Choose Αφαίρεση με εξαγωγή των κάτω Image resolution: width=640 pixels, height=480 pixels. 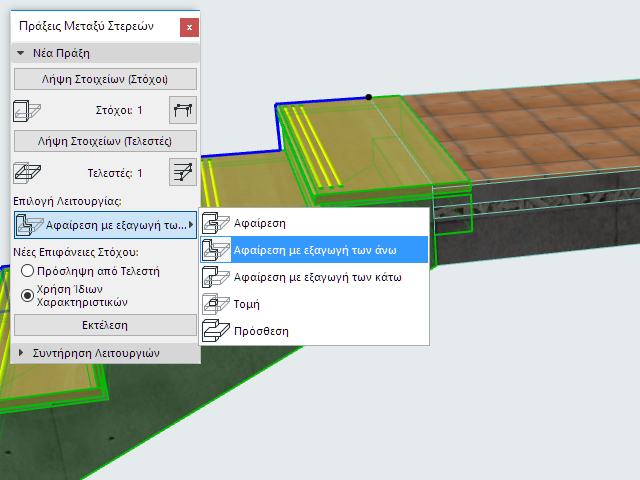click(x=314, y=277)
